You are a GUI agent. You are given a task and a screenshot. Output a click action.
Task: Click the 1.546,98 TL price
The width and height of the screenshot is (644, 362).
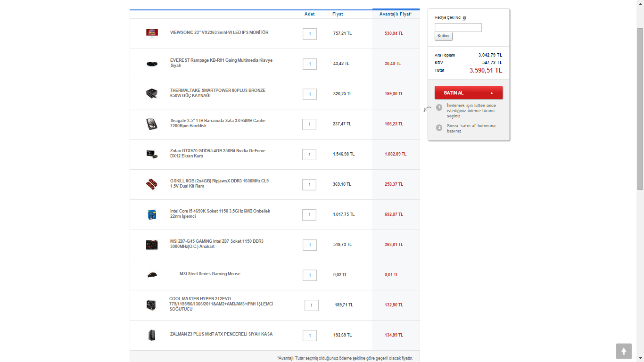[x=344, y=154]
